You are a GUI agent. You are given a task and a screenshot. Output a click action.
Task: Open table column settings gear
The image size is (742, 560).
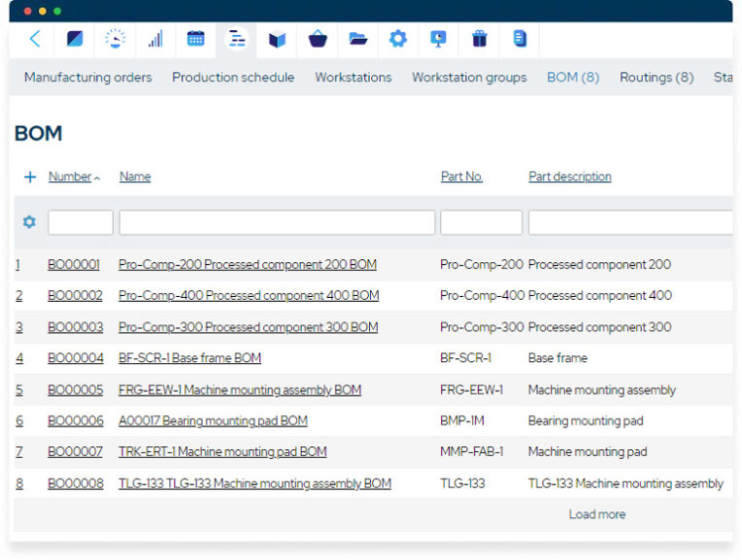29,222
